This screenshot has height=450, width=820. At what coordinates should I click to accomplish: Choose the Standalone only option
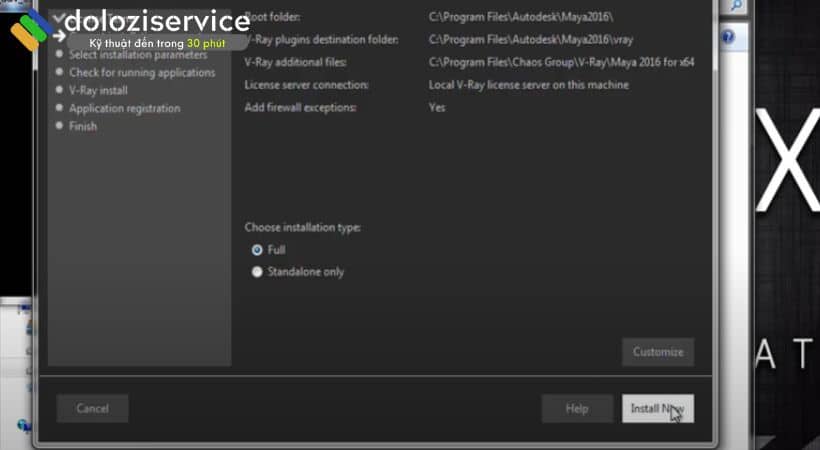(258, 271)
